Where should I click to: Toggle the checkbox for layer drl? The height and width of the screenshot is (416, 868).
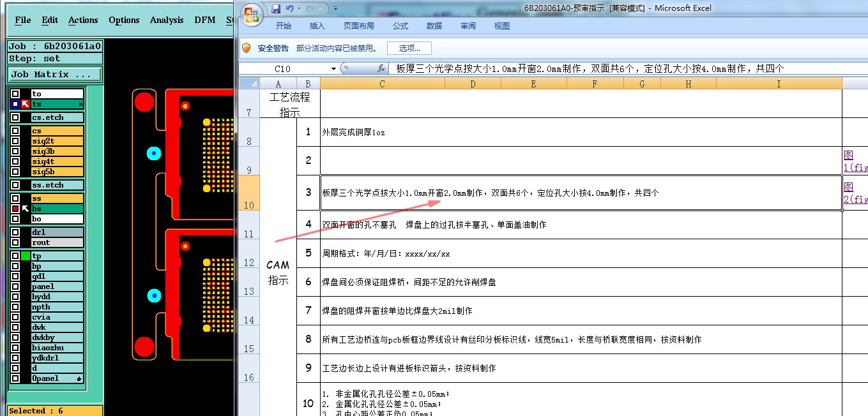[x=15, y=232]
